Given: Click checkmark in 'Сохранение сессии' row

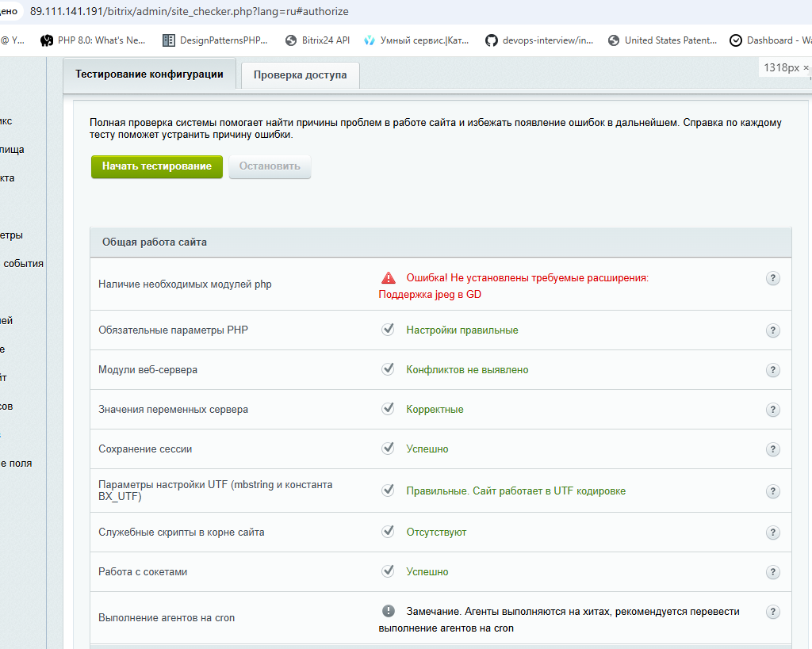Looking at the screenshot, I should (x=388, y=449).
